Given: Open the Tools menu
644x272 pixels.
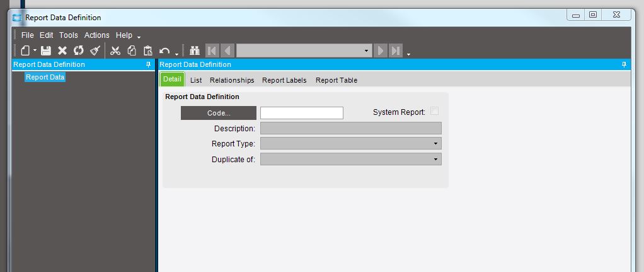Looking at the screenshot, I should click(x=68, y=35).
